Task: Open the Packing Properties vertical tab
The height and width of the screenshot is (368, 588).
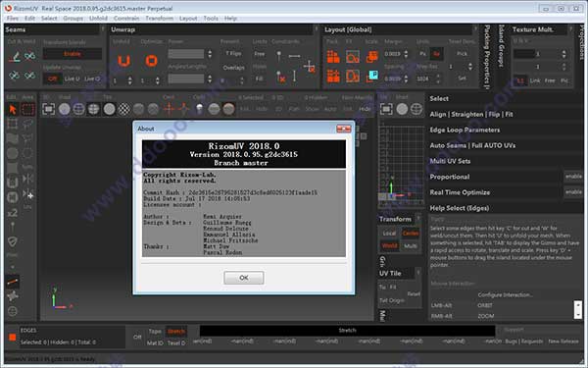Action: point(487,56)
